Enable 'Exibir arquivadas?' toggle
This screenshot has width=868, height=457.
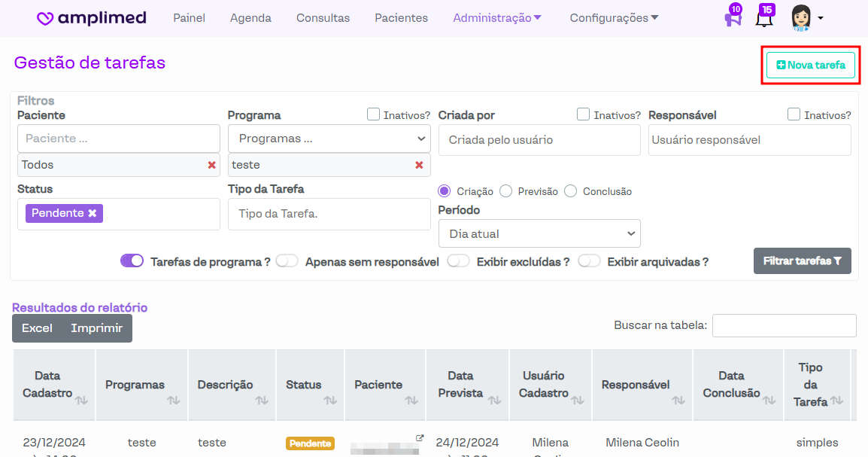point(589,260)
